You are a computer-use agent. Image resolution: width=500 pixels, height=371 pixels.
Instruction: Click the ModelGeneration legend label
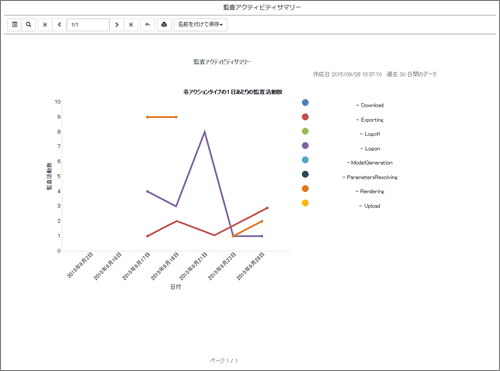[x=370, y=163]
